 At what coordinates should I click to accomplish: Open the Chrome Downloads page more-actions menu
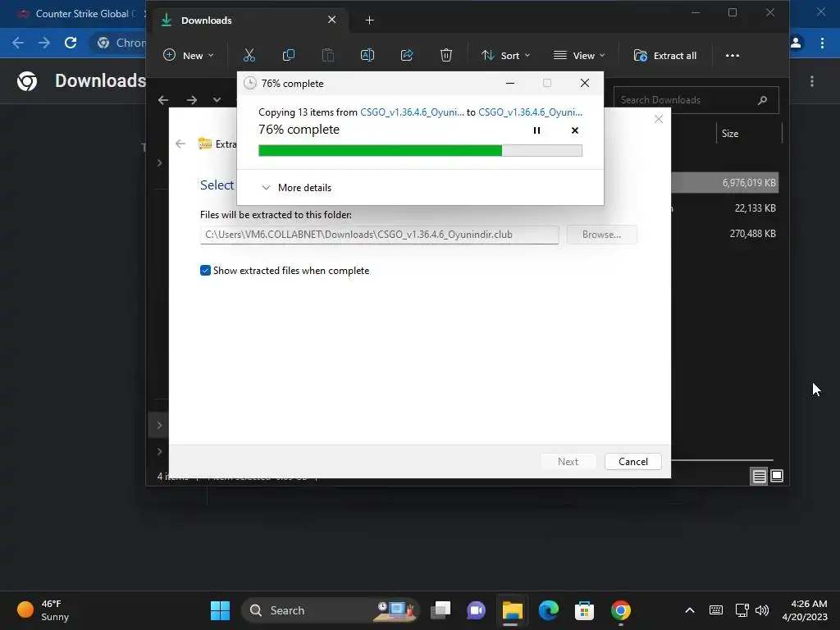pyautogui.click(x=812, y=81)
